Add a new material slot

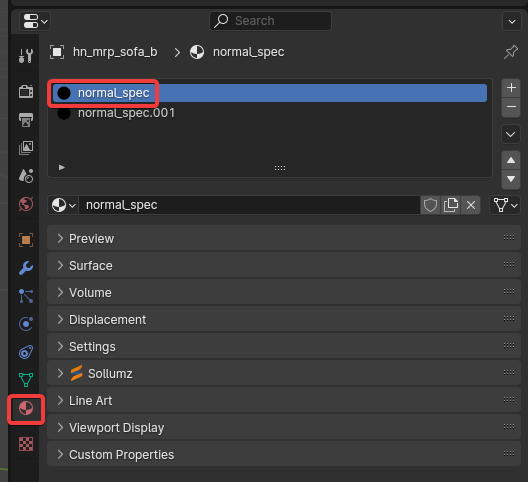511,88
